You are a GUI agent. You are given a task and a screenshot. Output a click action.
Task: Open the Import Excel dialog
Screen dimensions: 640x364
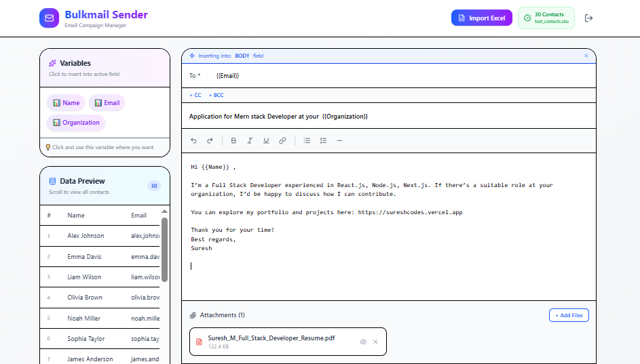coord(482,18)
